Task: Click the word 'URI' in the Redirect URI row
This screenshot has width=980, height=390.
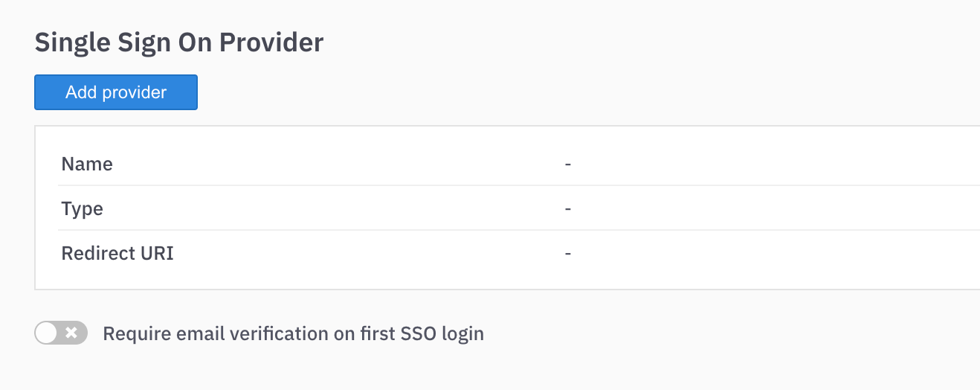Action: pos(157,253)
